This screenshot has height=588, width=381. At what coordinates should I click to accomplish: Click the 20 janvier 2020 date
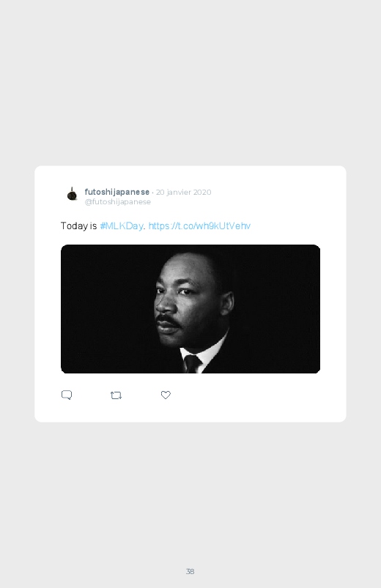[184, 192]
